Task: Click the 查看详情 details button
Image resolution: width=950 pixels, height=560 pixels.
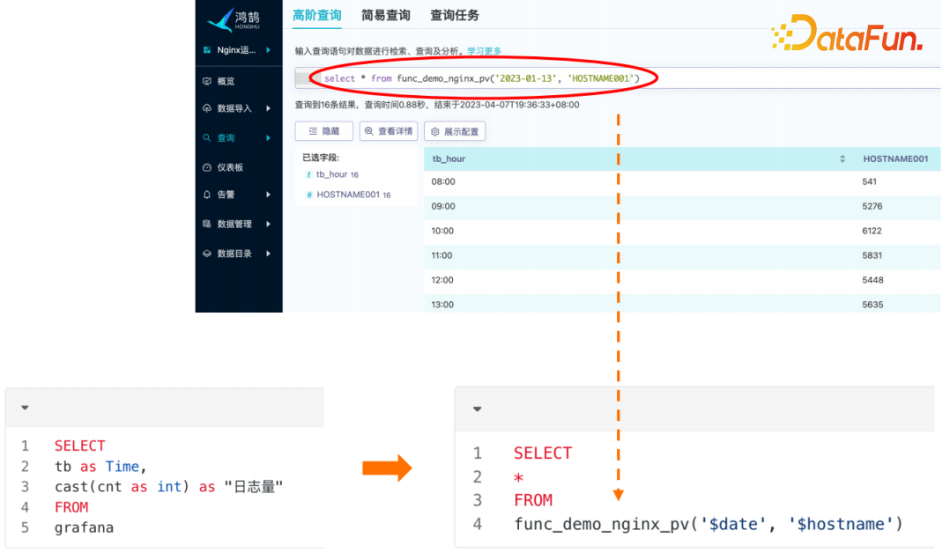Action: coord(389,130)
